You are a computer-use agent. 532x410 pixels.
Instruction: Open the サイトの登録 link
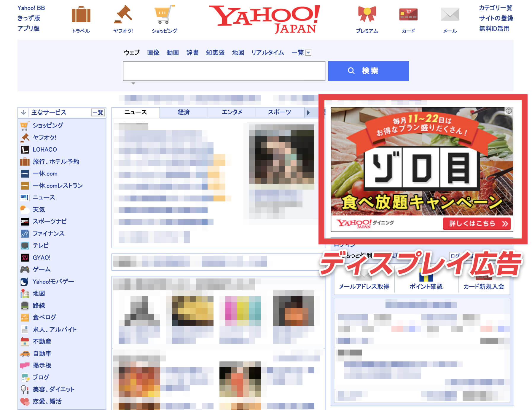[x=496, y=18]
